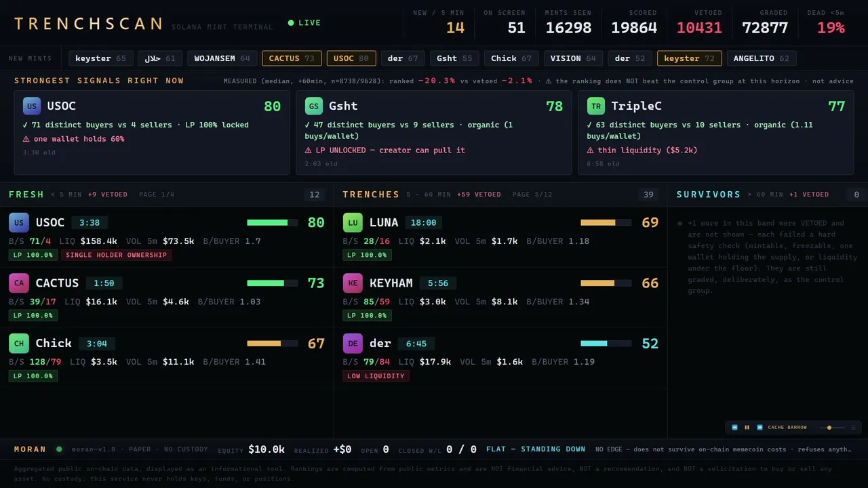This screenshot has width=868, height=488.
Task: Click the EQUITY $10.0k value
Action: [267, 449]
